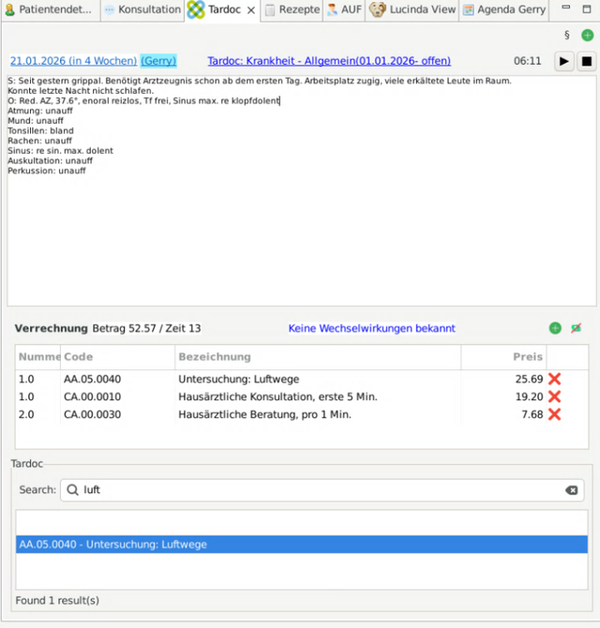Close the Tardoc tab
The image size is (600, 628).
[x=251, y=10]
